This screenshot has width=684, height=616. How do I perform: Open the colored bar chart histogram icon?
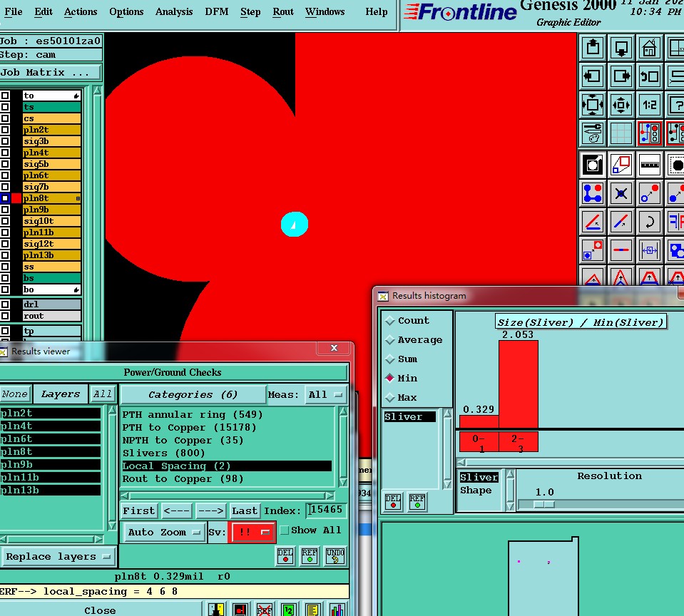click(337, 610)
